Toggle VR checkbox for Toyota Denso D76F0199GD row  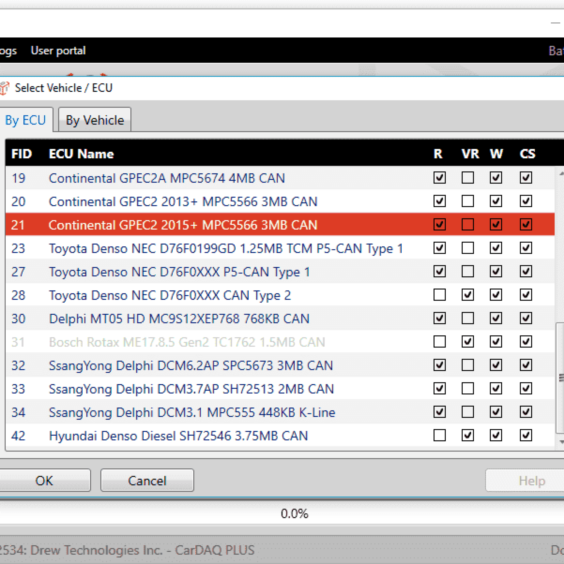click(468, 248)
